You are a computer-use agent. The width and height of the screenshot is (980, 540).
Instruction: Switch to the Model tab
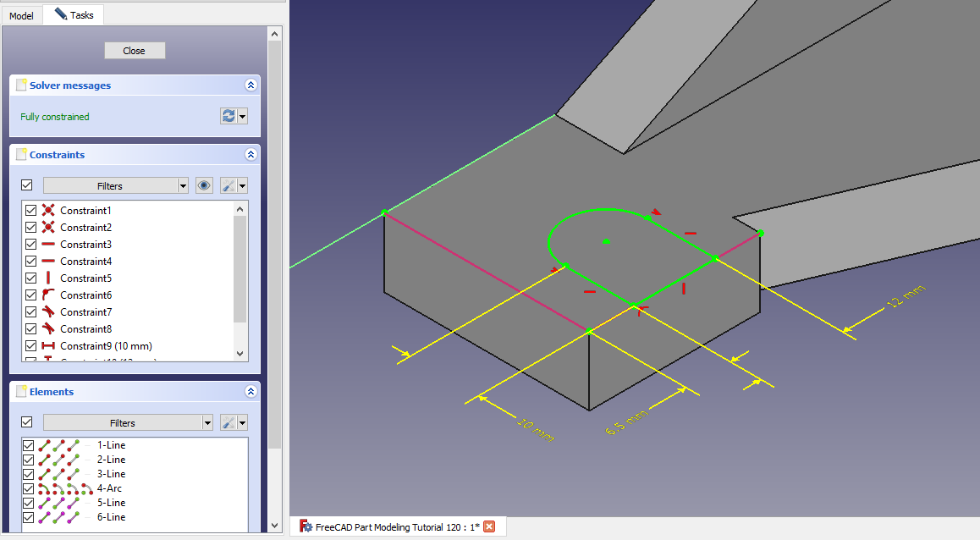[21, 15]
